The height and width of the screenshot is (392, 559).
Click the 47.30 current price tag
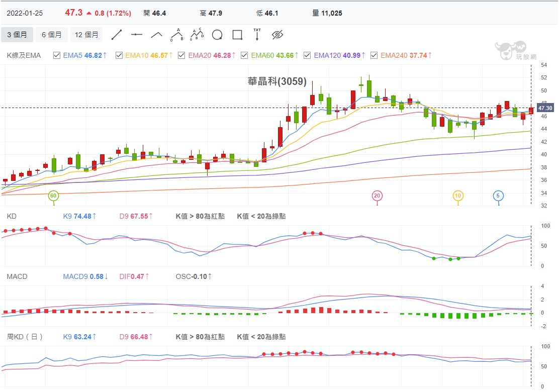545,108
